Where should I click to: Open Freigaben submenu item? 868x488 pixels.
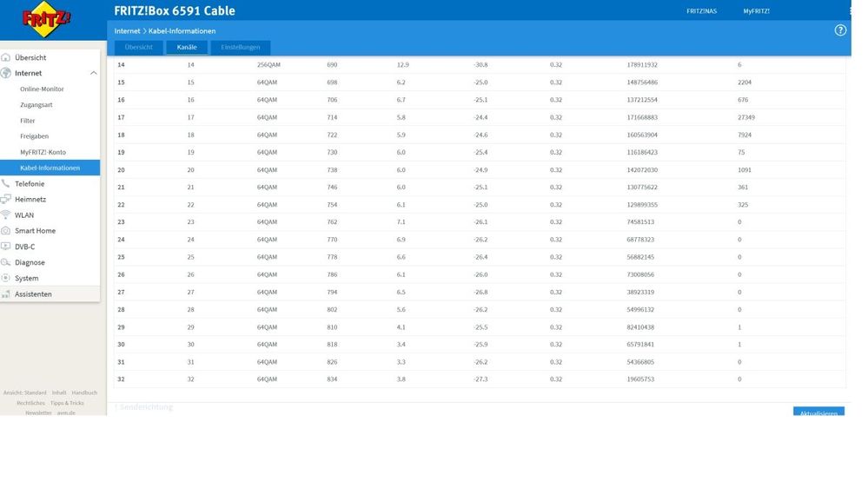[35, 136]
